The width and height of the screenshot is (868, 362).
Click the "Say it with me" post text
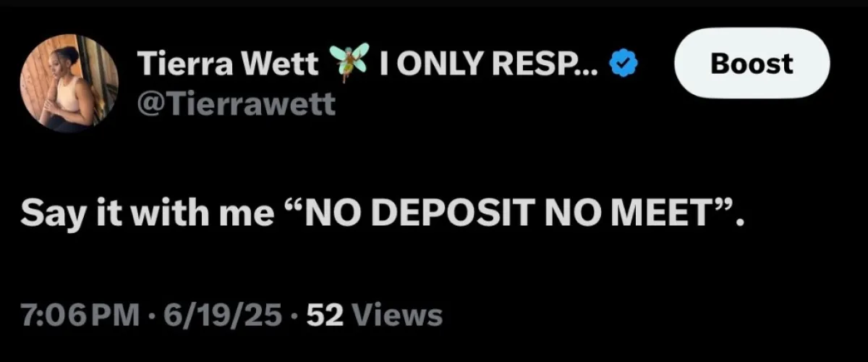click(x=149, y=215)
